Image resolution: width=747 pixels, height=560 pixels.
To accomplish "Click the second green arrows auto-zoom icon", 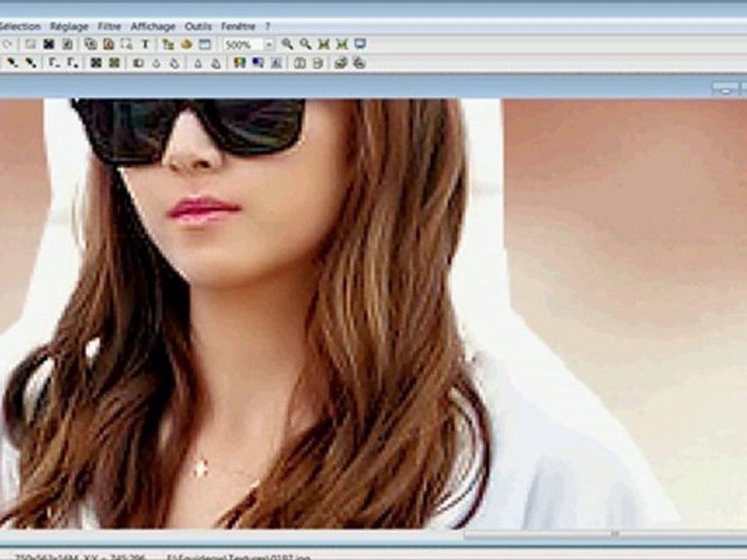I will 342,45.
